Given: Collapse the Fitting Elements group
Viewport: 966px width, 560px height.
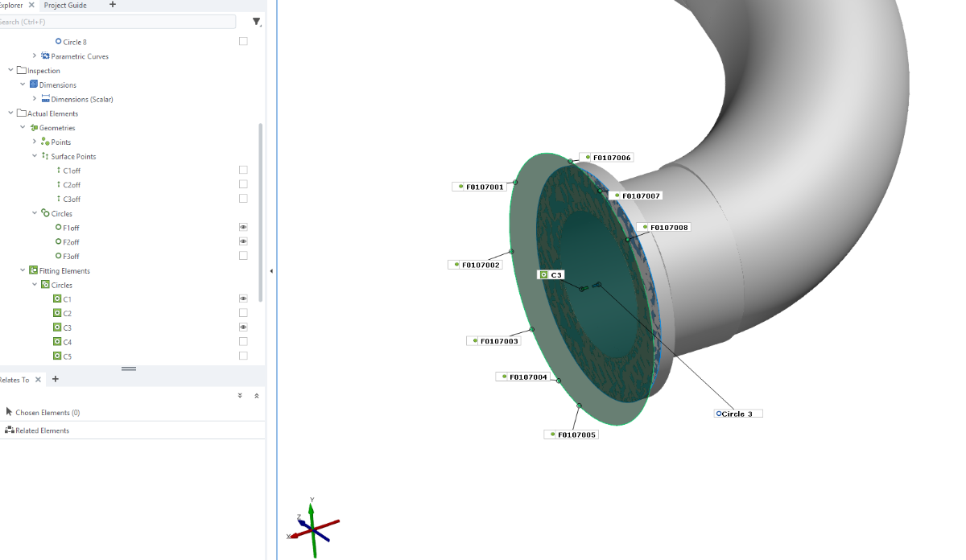Looking at the screenshot, I should 23,270.
